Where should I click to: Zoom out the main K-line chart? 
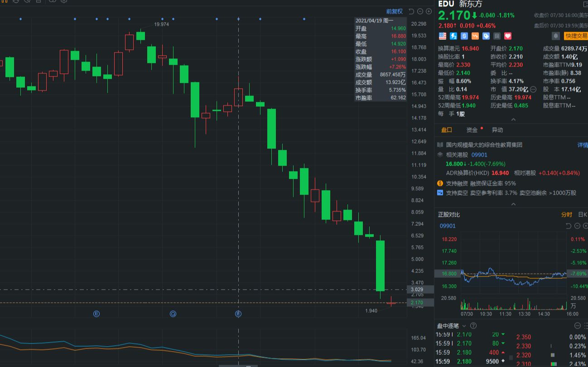[420, 11]
